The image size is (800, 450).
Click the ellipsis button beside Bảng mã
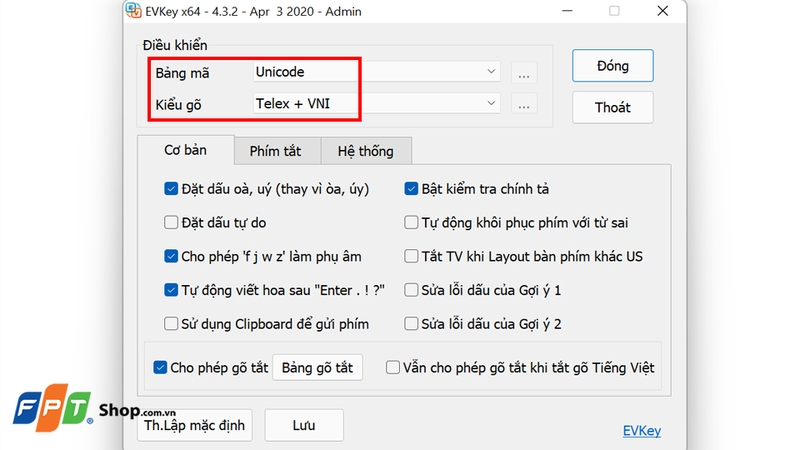(525, 73)
